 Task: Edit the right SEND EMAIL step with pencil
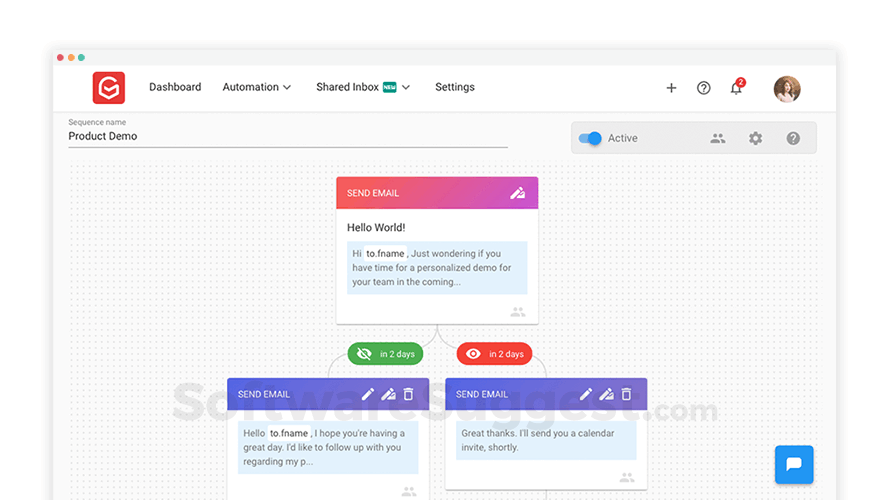coord(586,394)
